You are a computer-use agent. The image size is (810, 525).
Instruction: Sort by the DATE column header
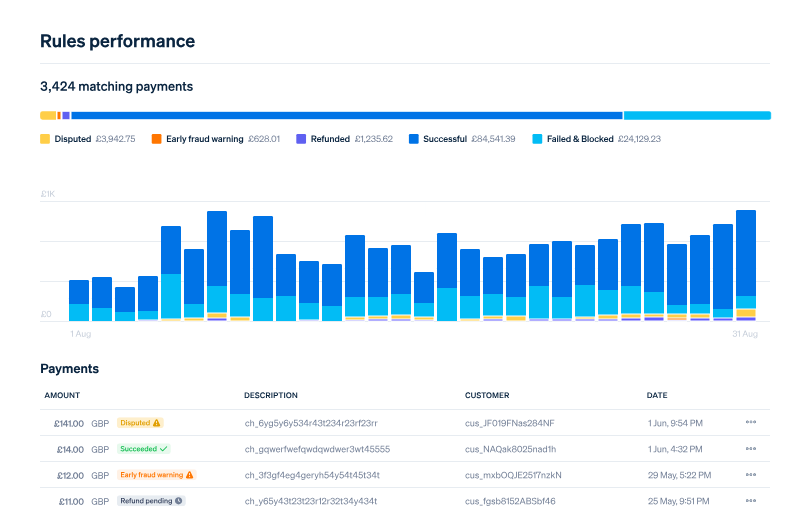[x=657, y=395]
